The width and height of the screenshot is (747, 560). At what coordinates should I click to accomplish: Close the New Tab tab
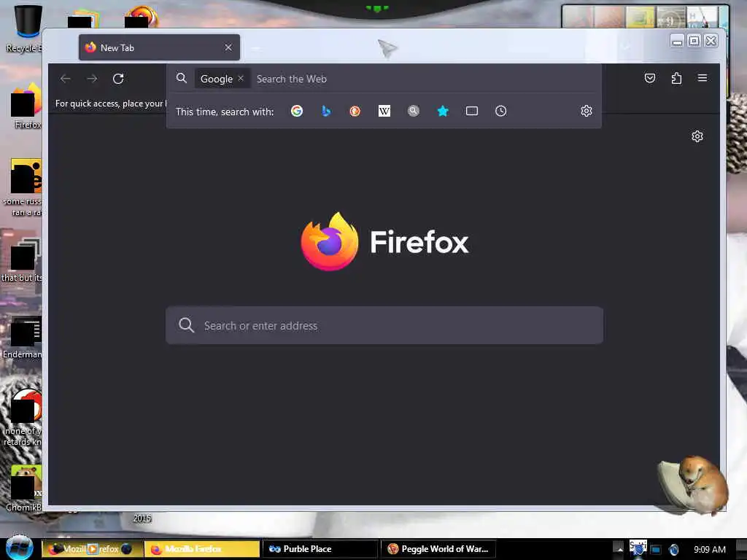(x=228, y=47)
